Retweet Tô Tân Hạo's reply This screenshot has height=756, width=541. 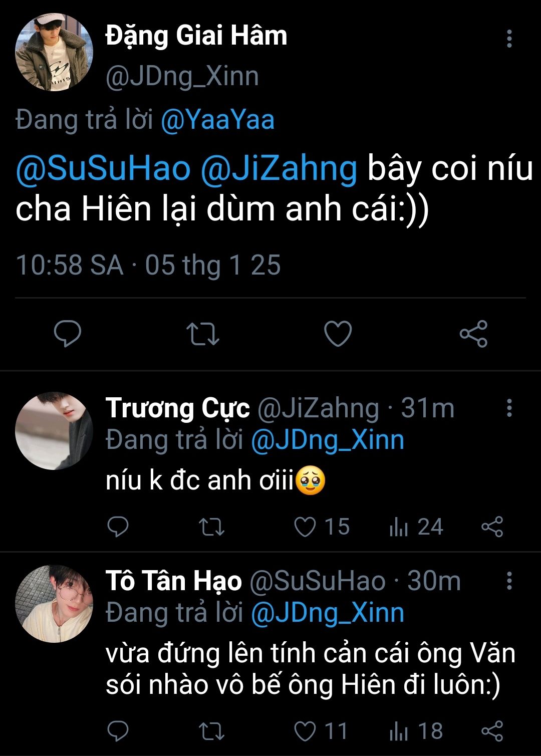click(x=211, y=731)
